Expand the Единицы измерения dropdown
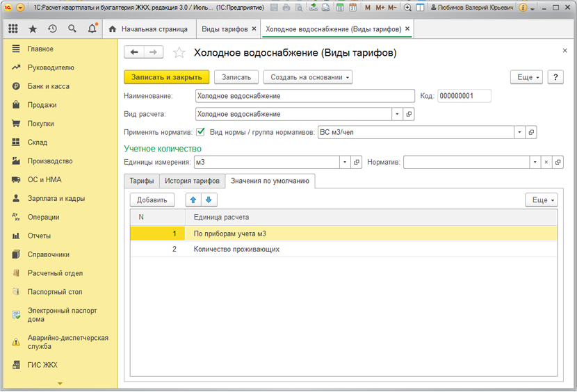This screenshot has height=392, width=577. pyautogui.click(x=345, y=163)
